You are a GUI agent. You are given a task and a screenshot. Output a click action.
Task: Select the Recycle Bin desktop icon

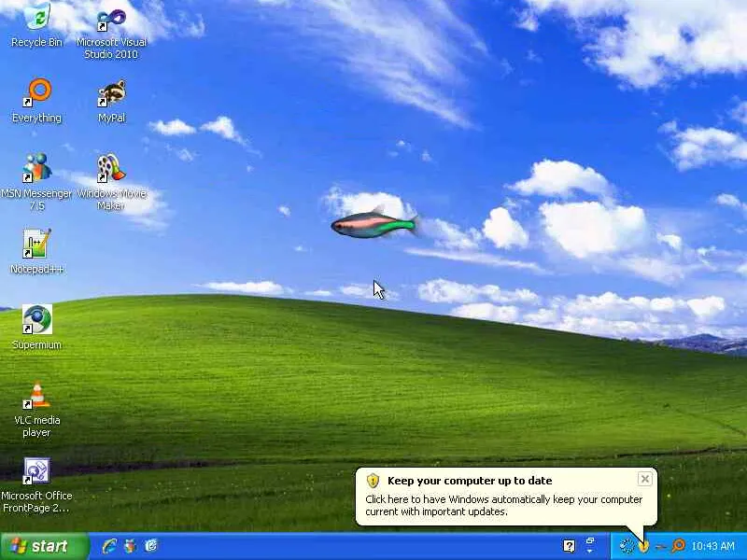36,25
